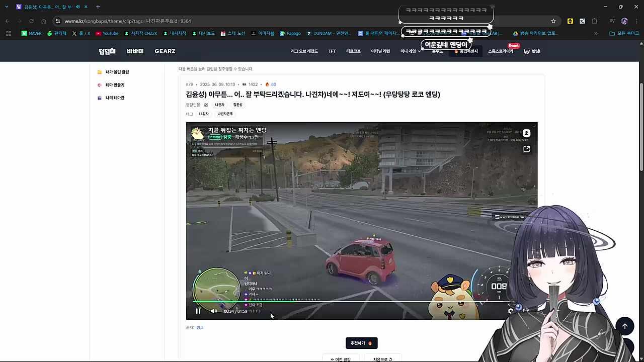Go to previous clip with 이전 클립
This screenshot has height=362, width=644.
point(340,359)
